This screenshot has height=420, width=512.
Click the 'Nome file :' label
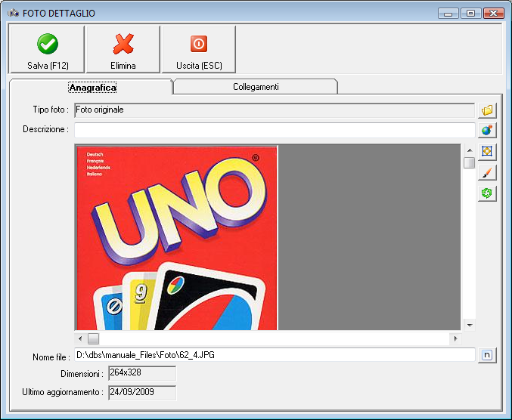[x=51, y=357]
